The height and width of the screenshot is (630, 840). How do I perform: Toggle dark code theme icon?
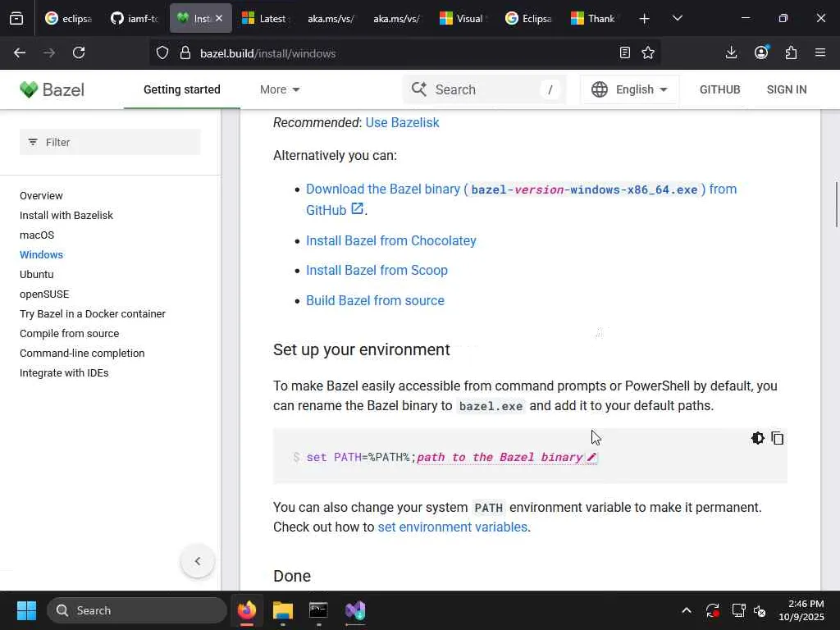(757, 438)
